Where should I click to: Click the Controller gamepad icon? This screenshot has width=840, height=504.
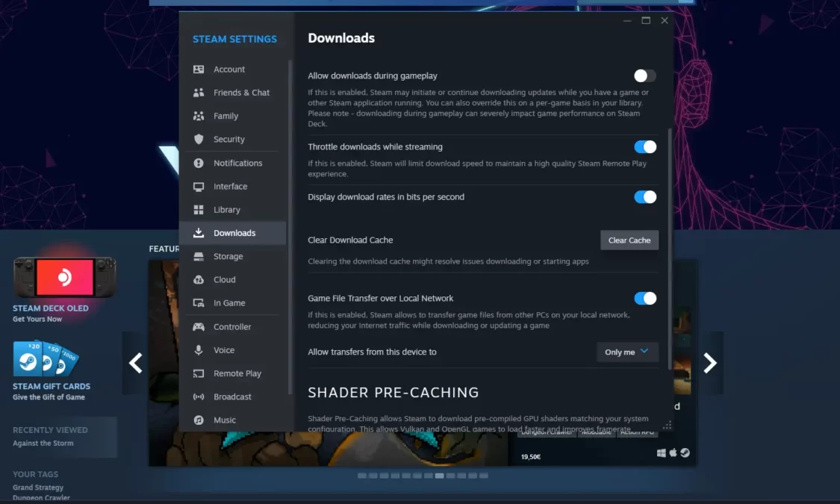click(x=198, y=327)
